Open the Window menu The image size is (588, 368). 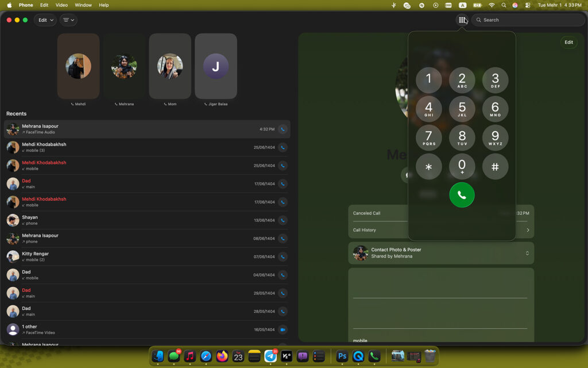[83, 5]
